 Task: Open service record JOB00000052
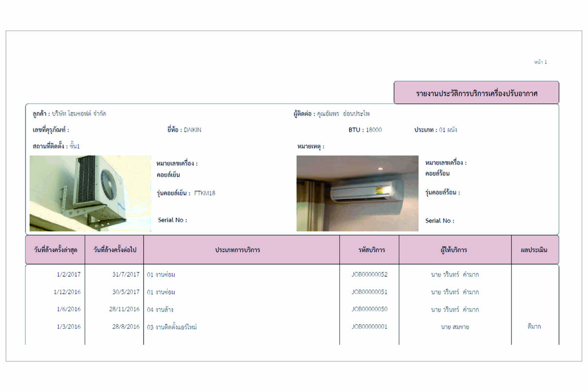[x=370, y=274]
